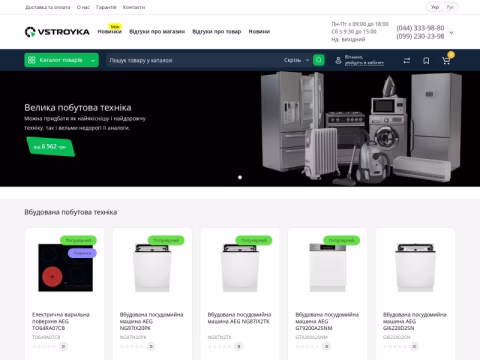This screenshot has width=480, height=360.
Task: Open the AEG NG97IX20PK dishwasher image
Action: coord(152,268)
